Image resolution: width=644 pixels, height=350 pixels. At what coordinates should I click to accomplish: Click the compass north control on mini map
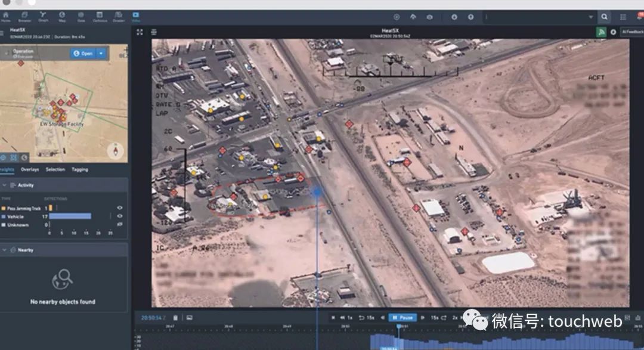tap(116, 151)
